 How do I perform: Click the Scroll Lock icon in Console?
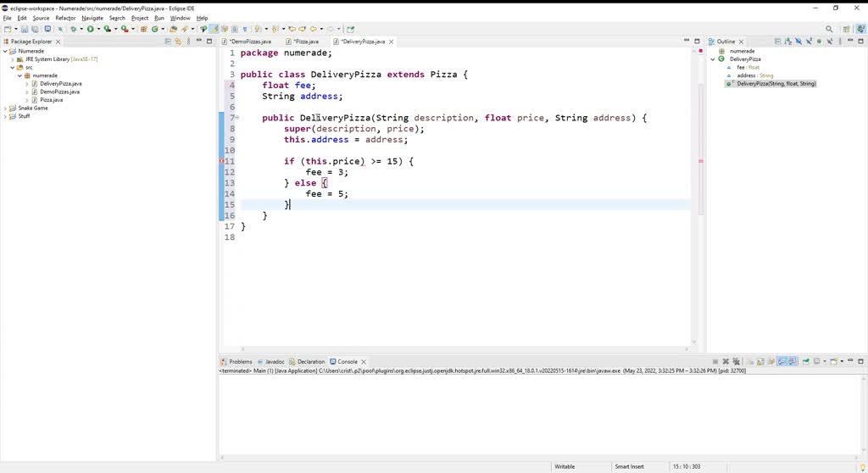tap(760, 361)
